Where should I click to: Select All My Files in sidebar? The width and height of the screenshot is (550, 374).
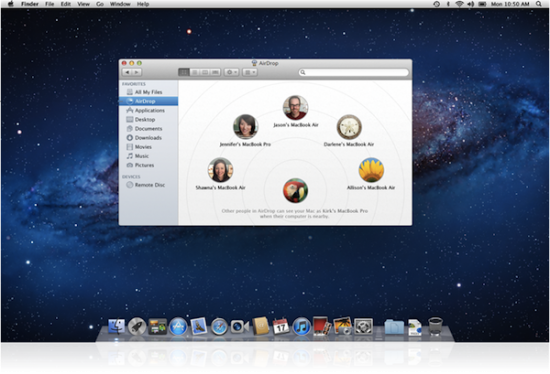click(148, 92)
